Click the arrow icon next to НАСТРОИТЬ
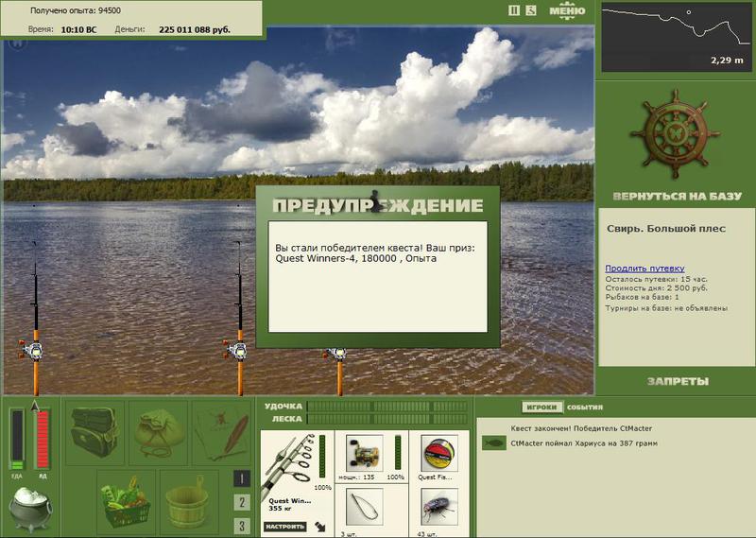756x538 pixels. [319, 527]
